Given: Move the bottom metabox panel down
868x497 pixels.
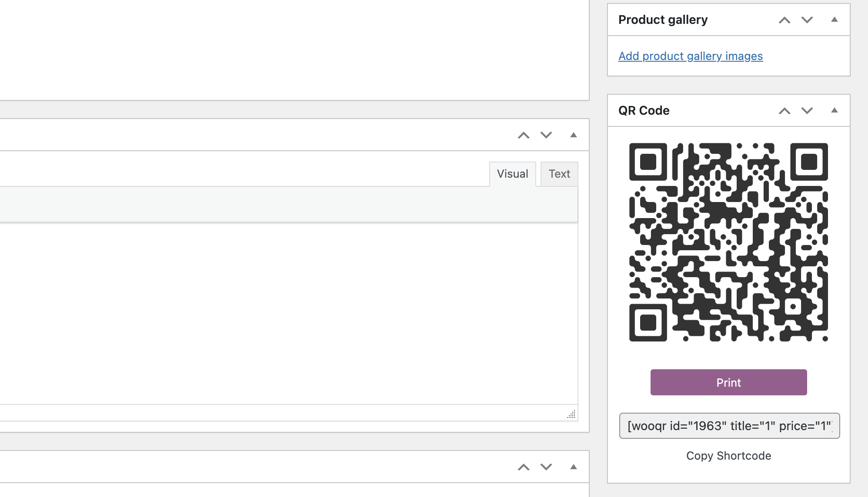Looking at the screenshot, I should [x=546, y=467].
